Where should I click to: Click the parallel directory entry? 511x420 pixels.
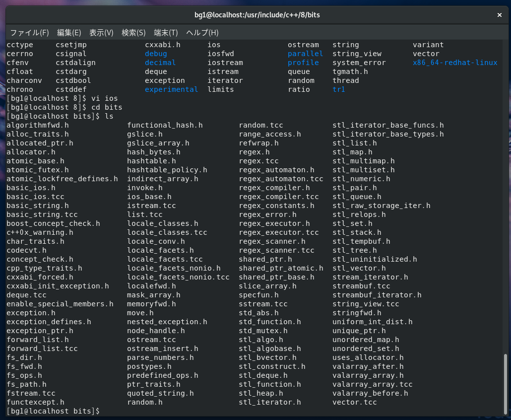(305, 54)
